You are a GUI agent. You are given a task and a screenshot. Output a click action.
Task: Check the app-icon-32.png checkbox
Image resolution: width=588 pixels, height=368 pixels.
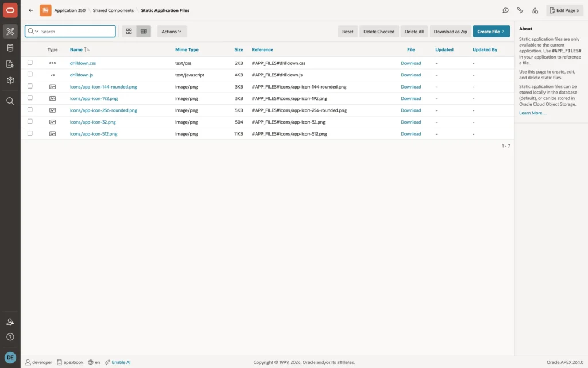click(x=30, y=121)
